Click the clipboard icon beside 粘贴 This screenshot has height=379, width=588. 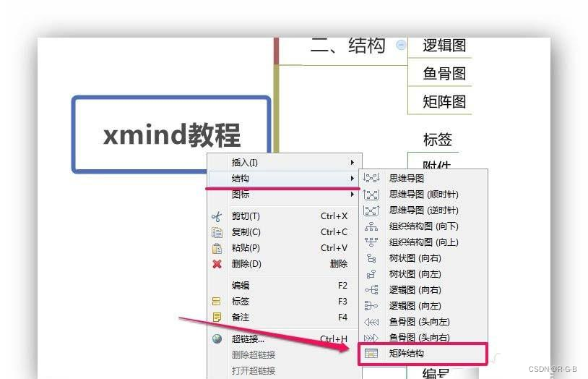click(x=217, y=248)
